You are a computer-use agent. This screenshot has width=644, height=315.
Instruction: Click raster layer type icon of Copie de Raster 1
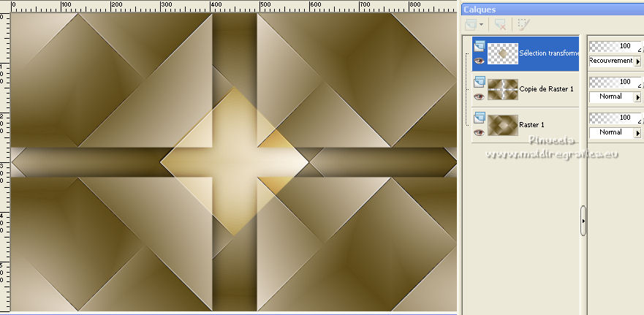coord(480,82)
